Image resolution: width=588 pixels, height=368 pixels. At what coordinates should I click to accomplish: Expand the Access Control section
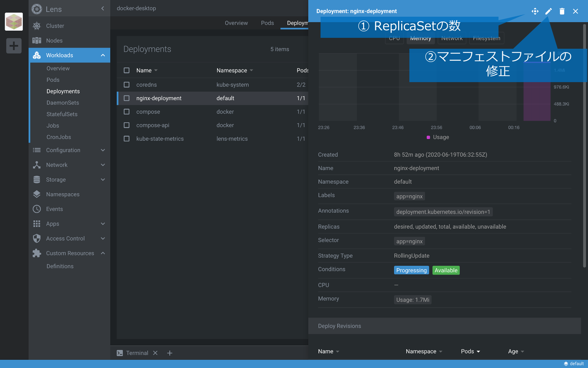click(103, 239)
